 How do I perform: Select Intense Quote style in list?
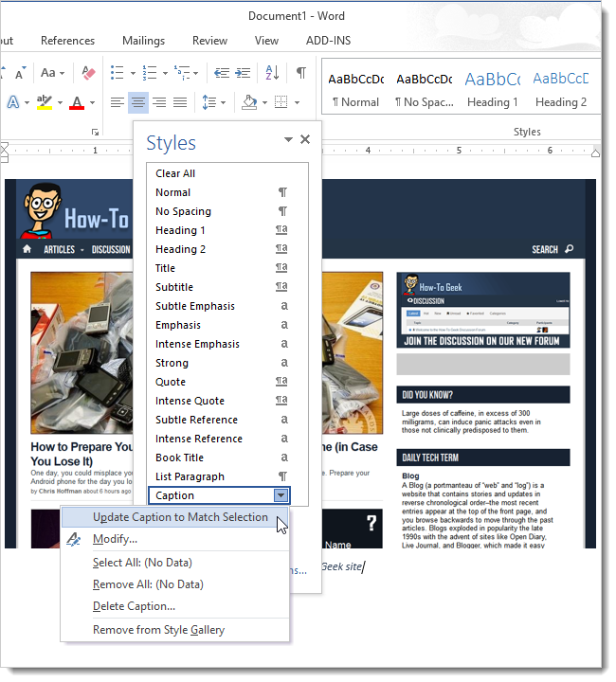click(x=219, y=401)
